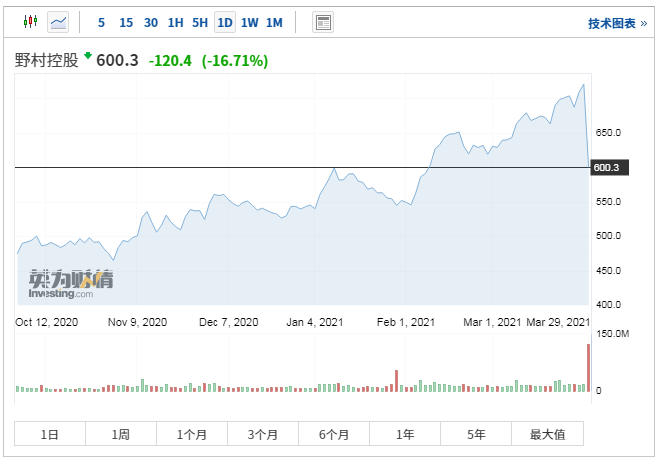The image size is (659, 457).
Task: Show the 6个月 time range
Action: pos(334,434)
